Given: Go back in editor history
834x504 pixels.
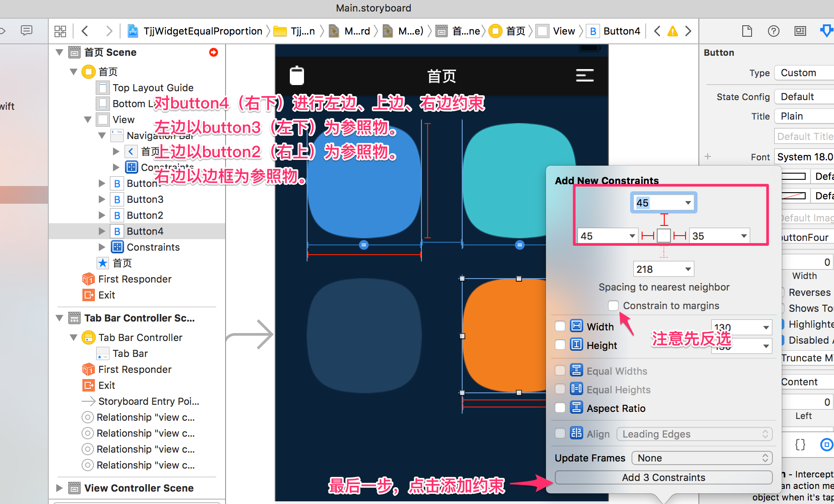Looking at the screenshot, I should point(85,31).
